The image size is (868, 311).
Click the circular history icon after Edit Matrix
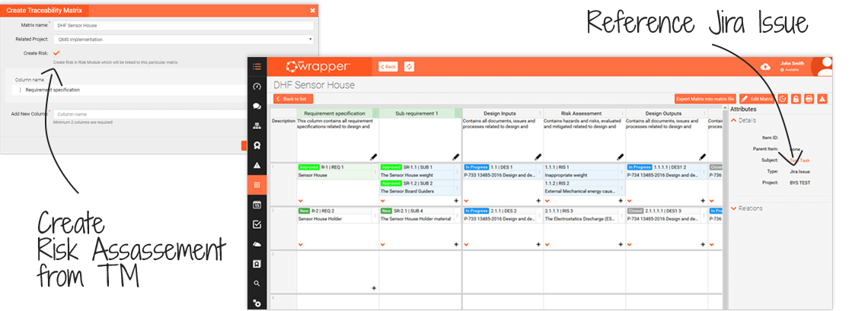[782, 99]
